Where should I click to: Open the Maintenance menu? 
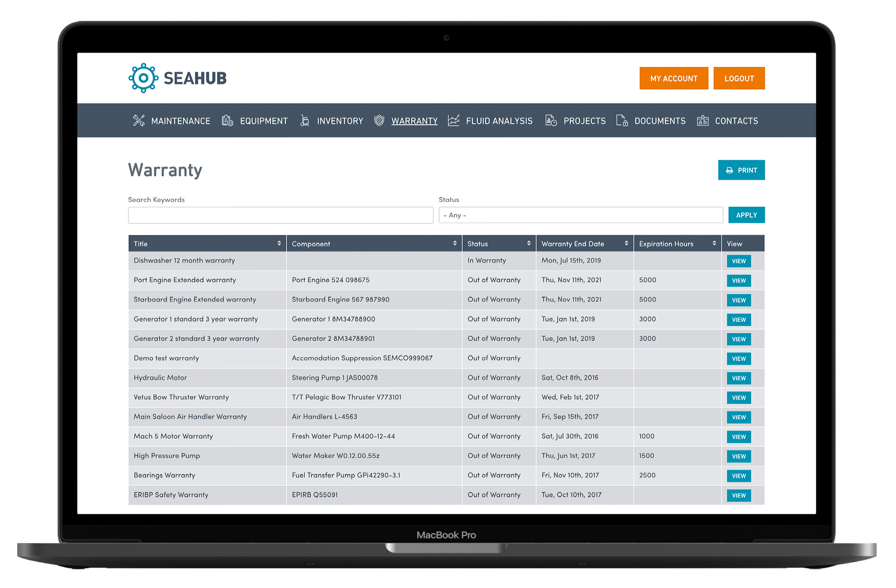tap(180, 121)
